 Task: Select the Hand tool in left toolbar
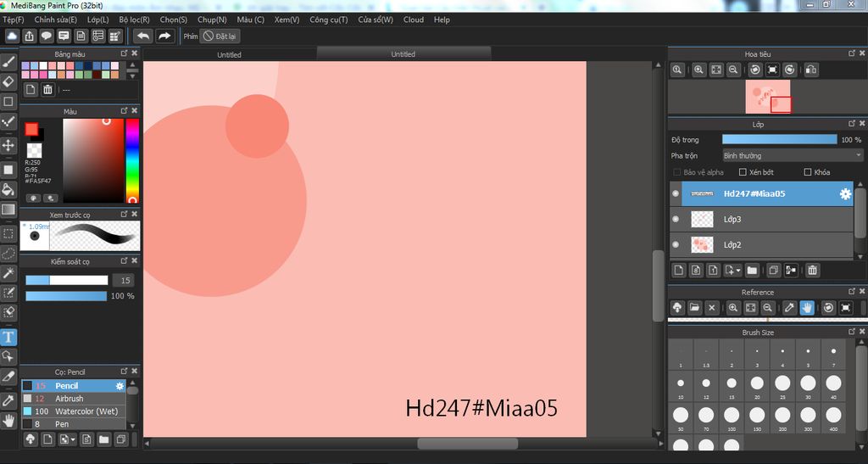coord(8,421)
